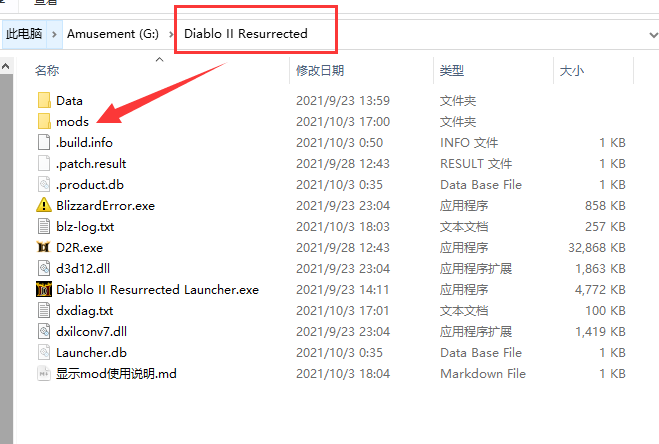Open the address bar history dropdown
Screen dimensions: 659x444
tap(653, 35)
